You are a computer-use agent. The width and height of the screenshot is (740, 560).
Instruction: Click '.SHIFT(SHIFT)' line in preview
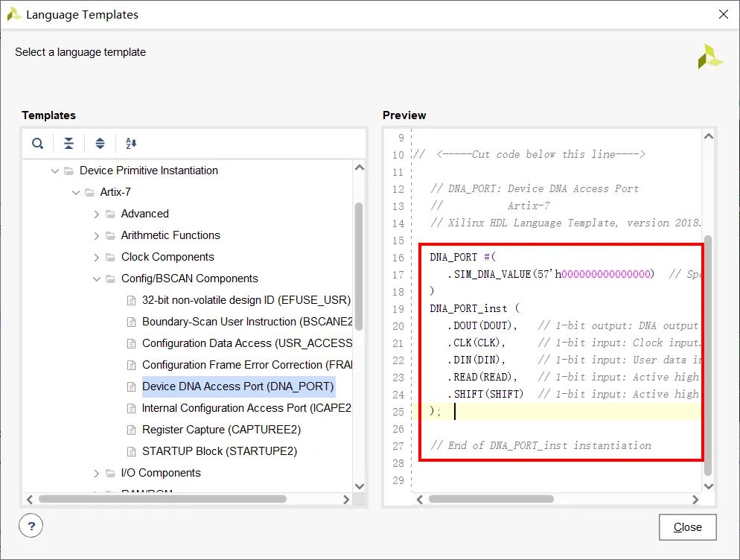pos(485,394)
